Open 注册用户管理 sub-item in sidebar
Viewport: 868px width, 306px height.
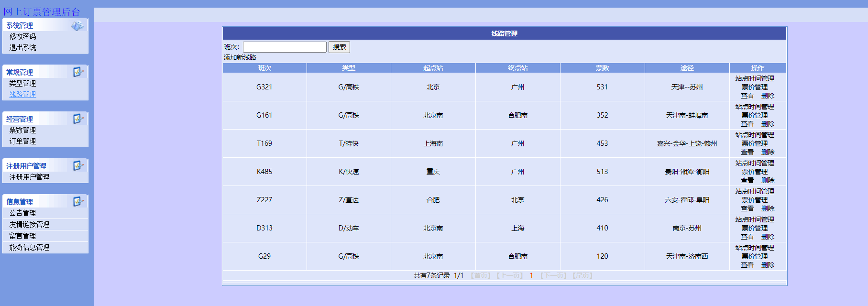click(29, 177)
